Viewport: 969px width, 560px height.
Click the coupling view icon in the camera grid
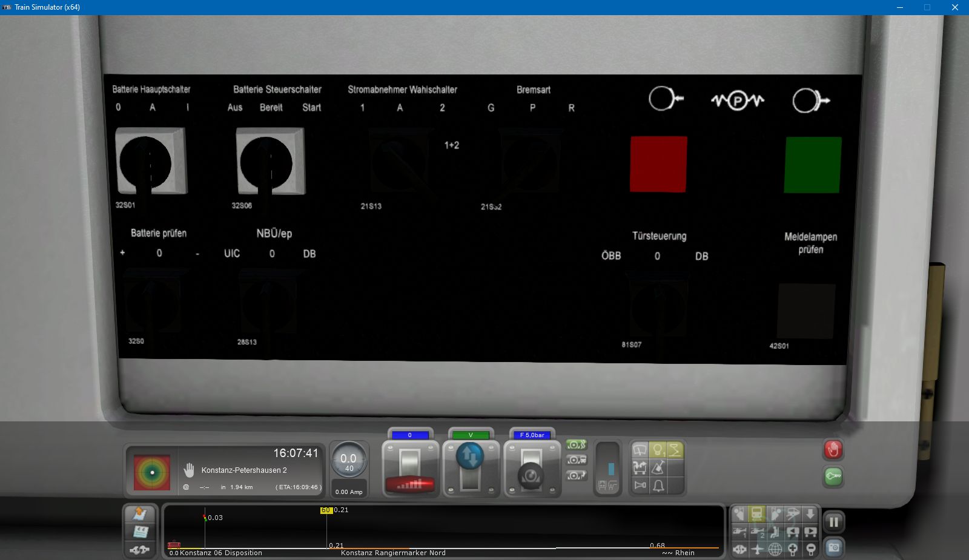tap(739, 549)
